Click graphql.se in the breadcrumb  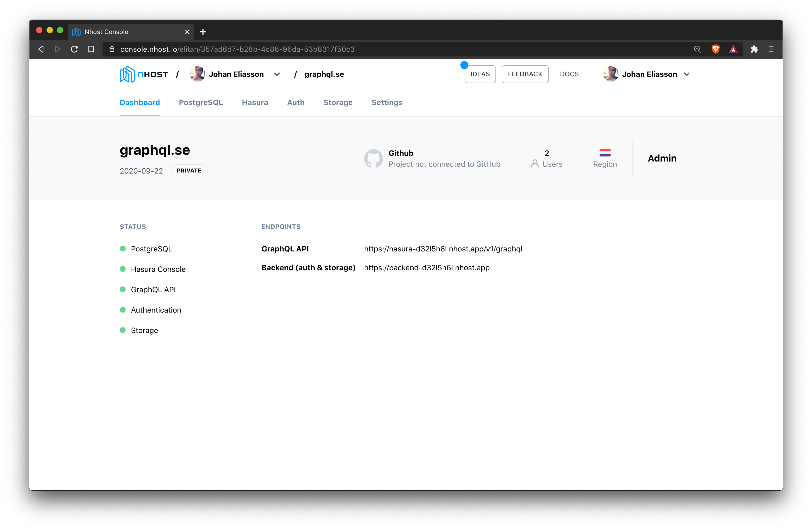[324, 74]
